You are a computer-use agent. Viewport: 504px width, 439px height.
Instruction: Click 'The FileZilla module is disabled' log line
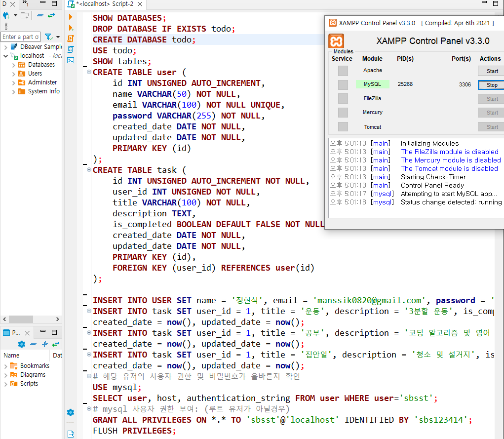pos(449,152)
